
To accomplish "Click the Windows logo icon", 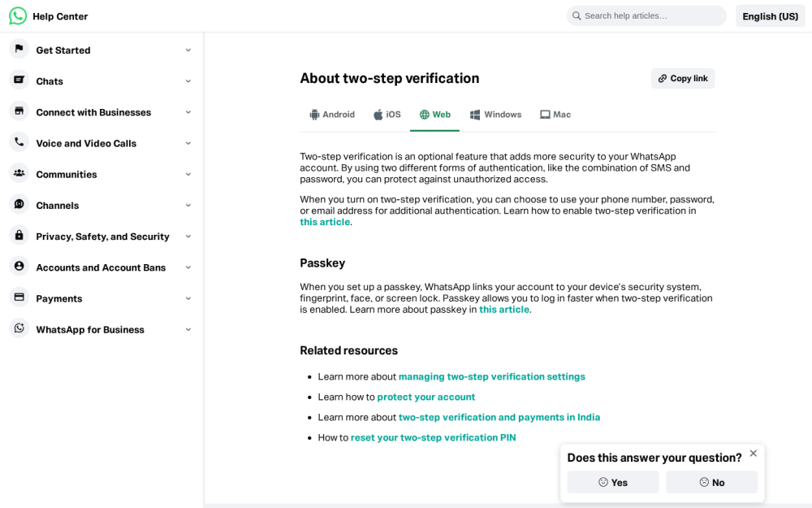I will [x=475, y=115].
